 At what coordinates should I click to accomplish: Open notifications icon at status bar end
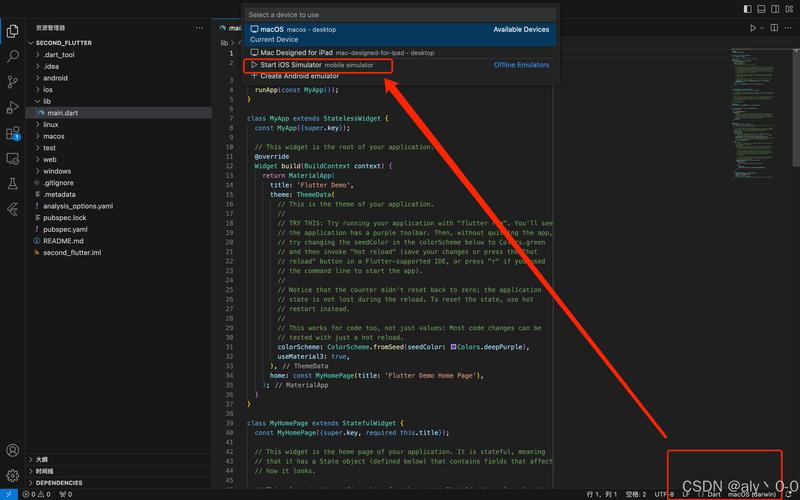click(x=789, y=494)
